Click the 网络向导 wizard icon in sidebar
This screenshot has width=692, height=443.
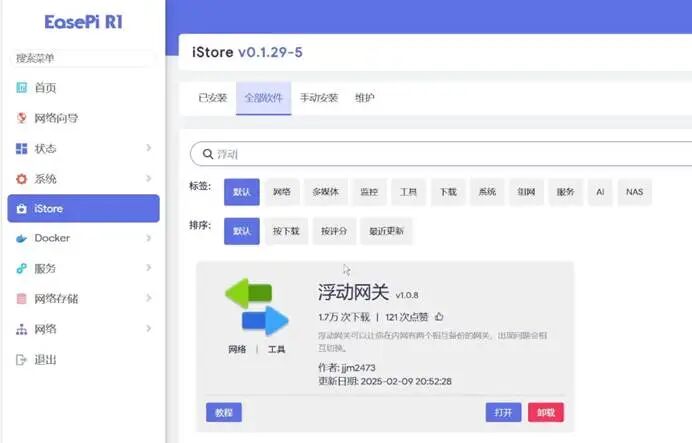22,118
